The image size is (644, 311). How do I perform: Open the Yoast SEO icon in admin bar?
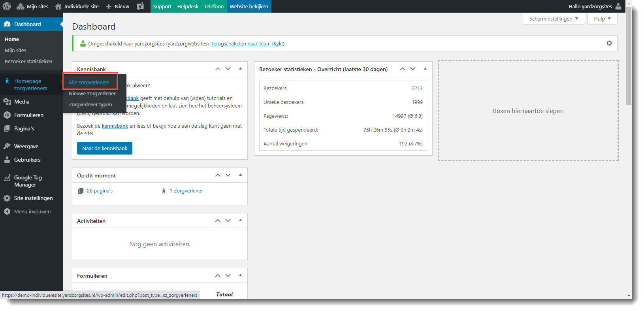140,6
